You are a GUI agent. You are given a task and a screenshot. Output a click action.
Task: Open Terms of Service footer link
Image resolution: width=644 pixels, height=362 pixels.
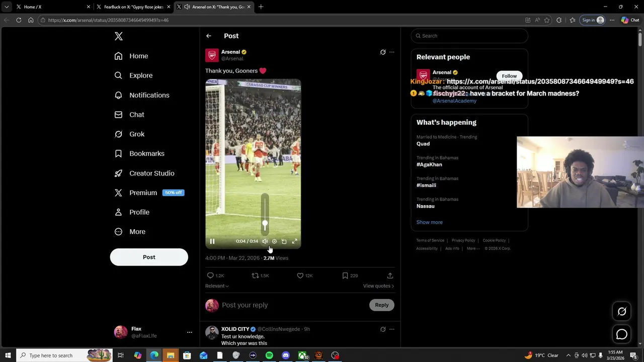pos(430,240)
